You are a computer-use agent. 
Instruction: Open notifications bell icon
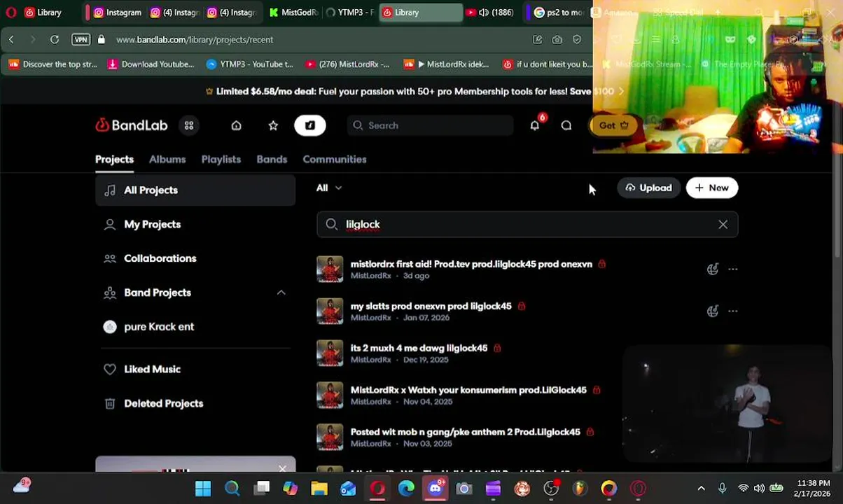click(535, 125)
